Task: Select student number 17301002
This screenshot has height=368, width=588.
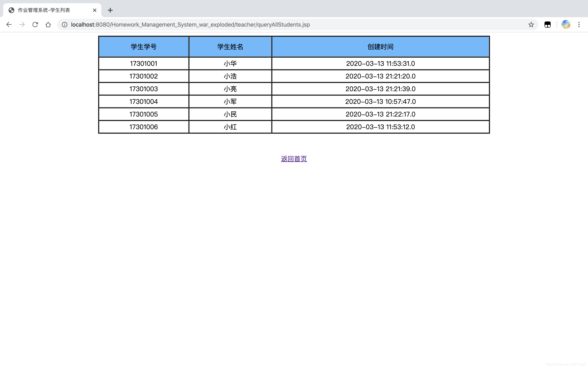Action: tap(144, 76)
